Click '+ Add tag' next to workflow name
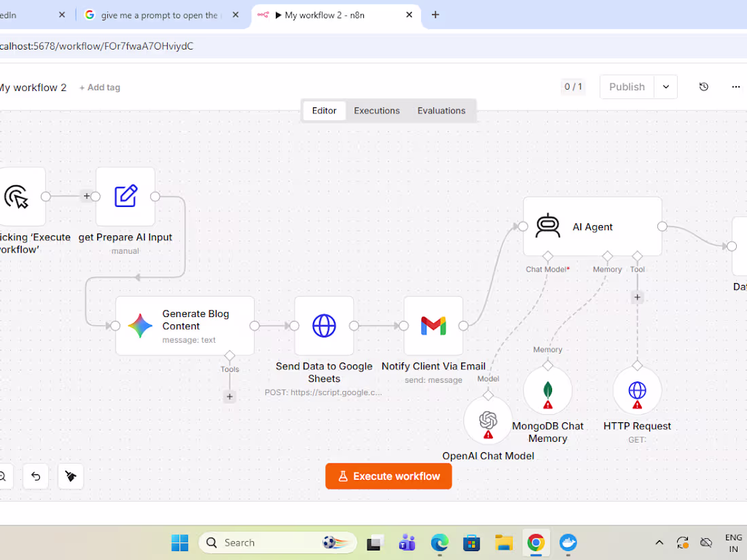The image size is (747, 560). click(x=100, y=88)
